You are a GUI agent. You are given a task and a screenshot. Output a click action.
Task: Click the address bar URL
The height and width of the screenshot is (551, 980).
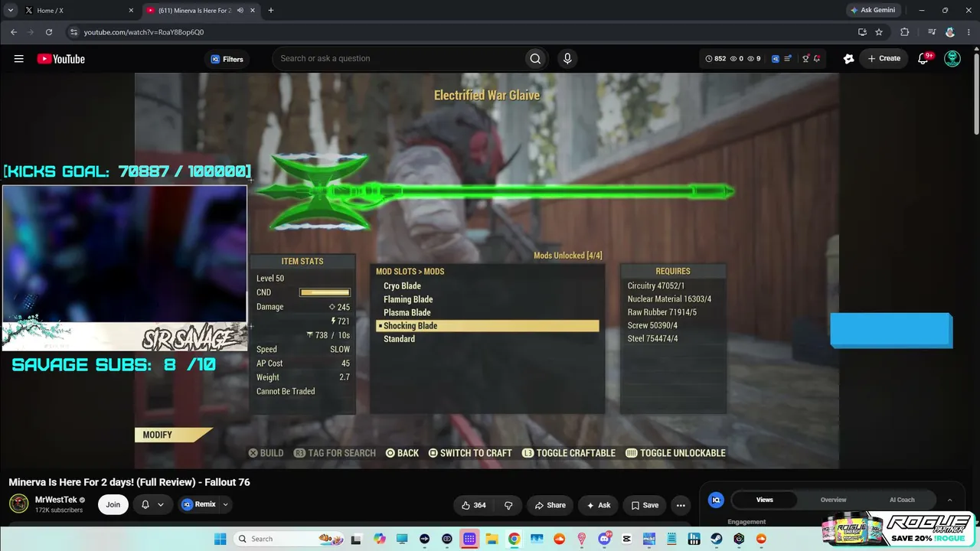tap(144, 32)
